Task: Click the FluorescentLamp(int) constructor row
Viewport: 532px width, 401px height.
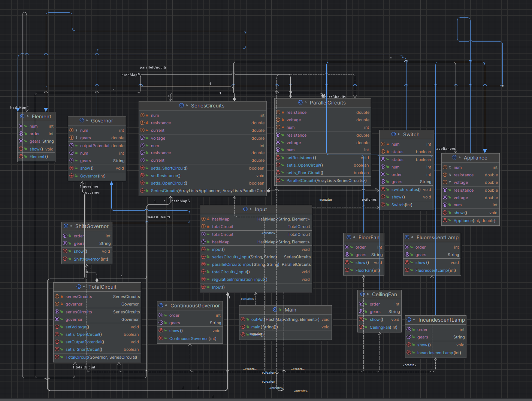Action: coord(432,270)
